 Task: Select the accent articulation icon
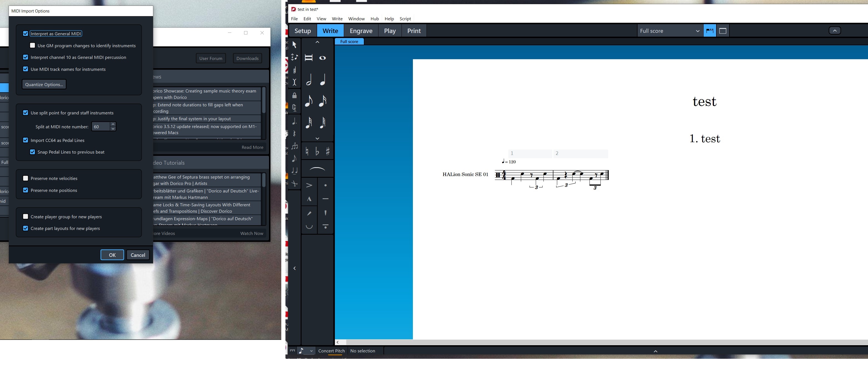(309, 185)
